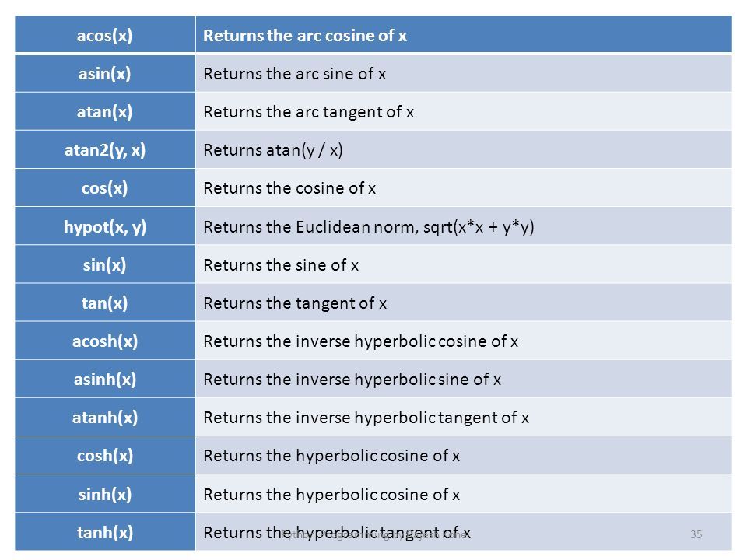Image resolution: width=747 pixels, height=560 pixels.
Task: Click the Euclidean norm description text
Action: coord(369,226)
